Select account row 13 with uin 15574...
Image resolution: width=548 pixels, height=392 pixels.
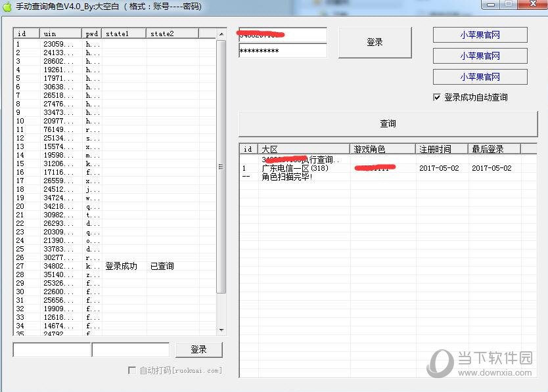coord(114,146)
